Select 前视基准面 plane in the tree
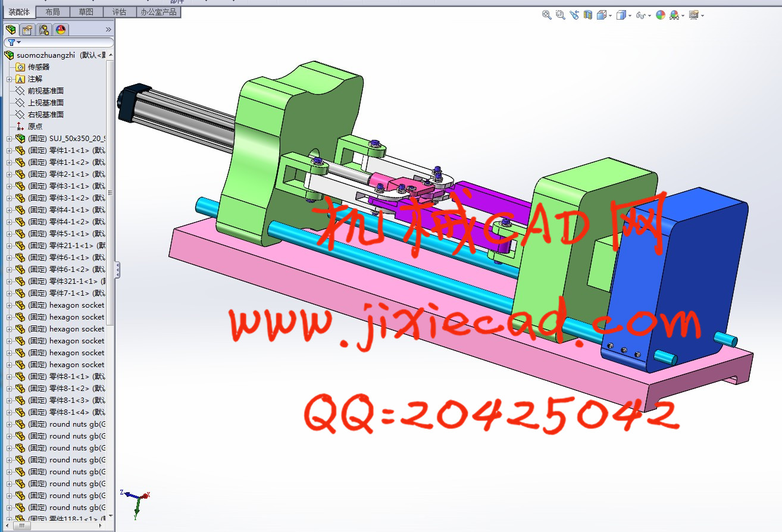The width and height of the screenshot is (782, 532). point(45,91)
